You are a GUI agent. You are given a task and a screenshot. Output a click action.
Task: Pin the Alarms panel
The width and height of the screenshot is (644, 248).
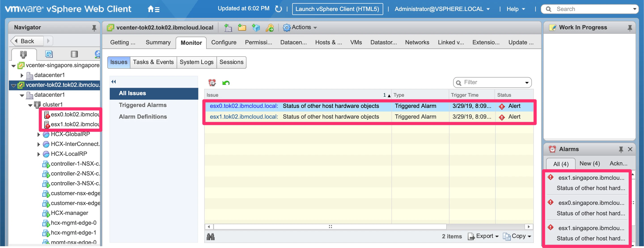[621, 149]
